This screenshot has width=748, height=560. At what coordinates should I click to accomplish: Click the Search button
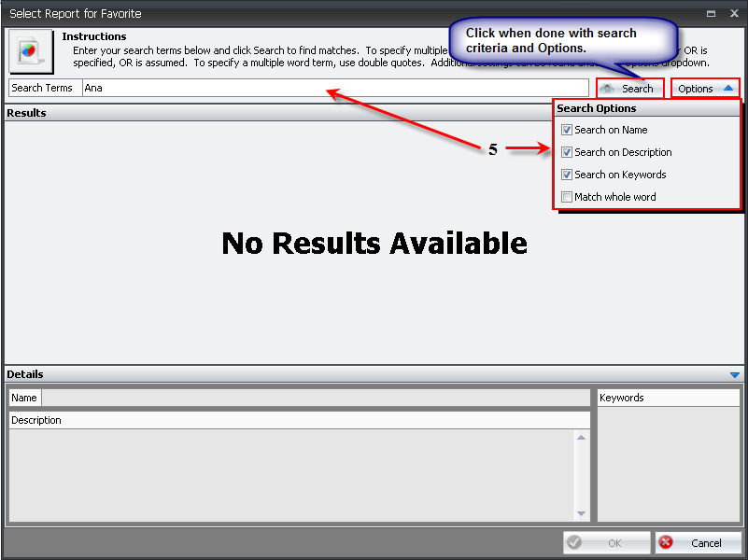[x=629, y=89]
